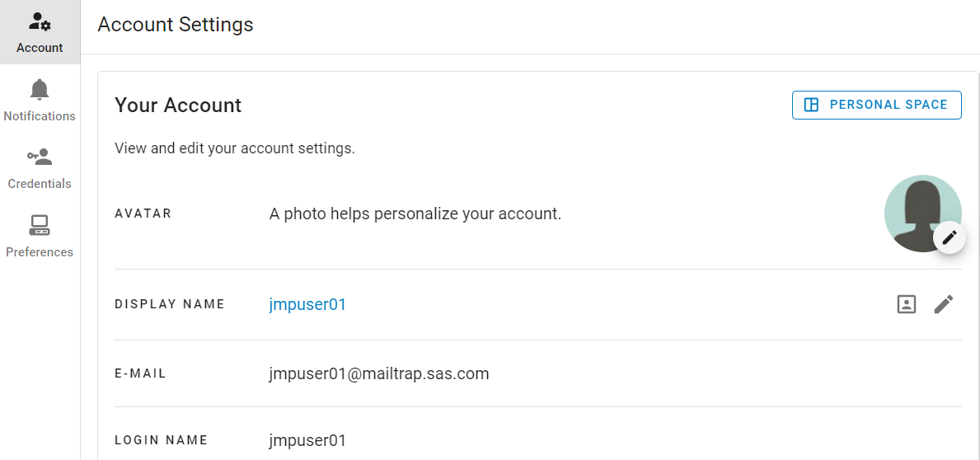980x460 pixels.
Task: Open the profile card icon beside display name
Action: [907, 304]
